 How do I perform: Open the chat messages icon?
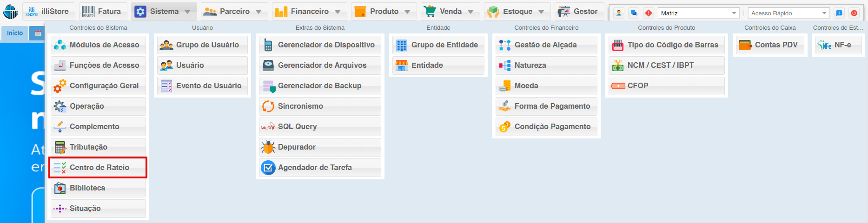click(633, 13)
